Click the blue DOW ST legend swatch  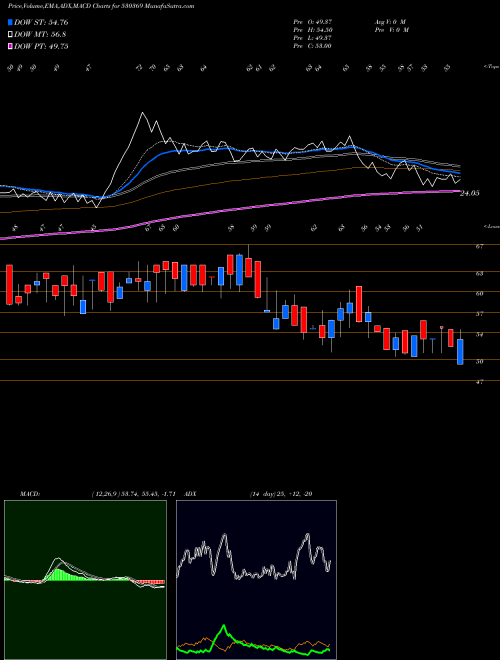click(10, 22)
